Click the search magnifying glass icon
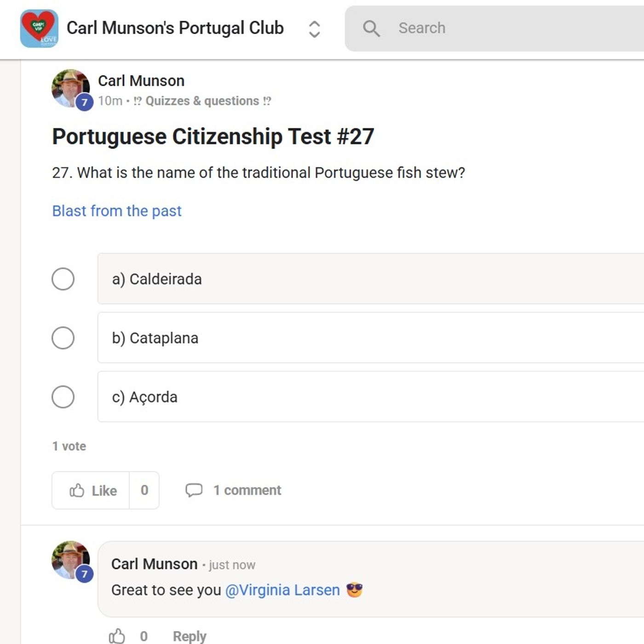The height and width of the screenshot is (644, 644). (x=371, y=29)
